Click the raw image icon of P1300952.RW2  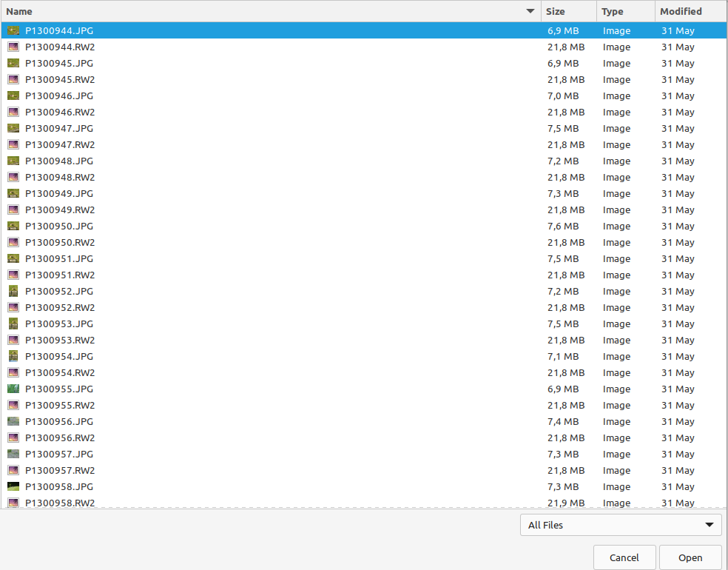click(13, 307)
